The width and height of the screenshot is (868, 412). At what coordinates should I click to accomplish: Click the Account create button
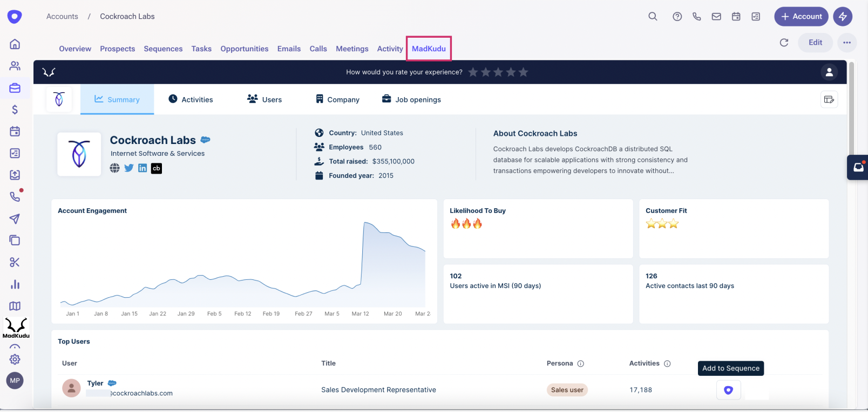[x=801, y=16]
